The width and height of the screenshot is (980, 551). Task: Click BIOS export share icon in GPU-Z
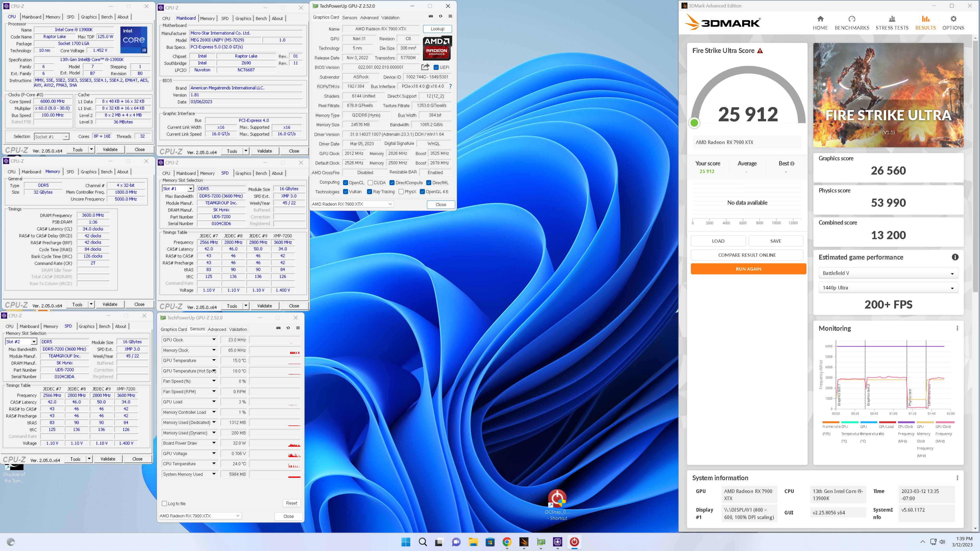tap(425, 67)
